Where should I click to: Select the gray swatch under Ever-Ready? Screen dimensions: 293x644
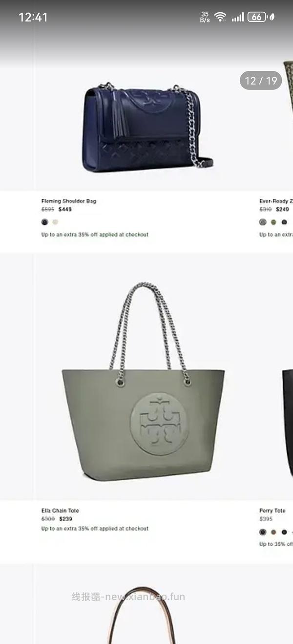tap(263, 222)
